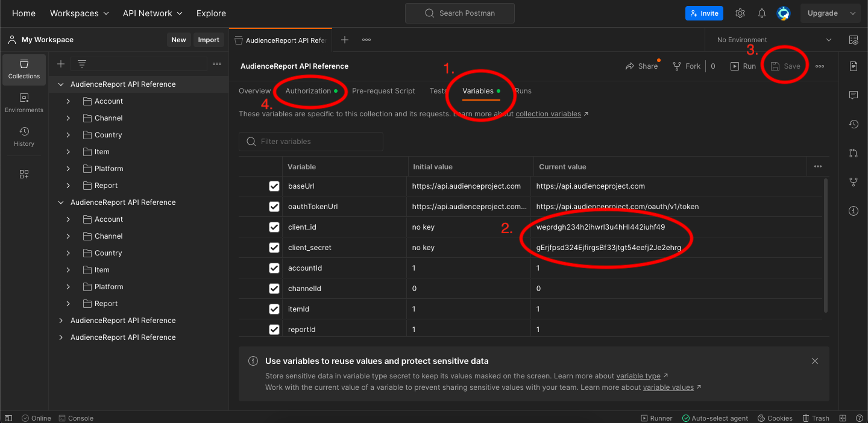Click the Import button
This screenshot has height=423, width=868.
tap(209, 40)
